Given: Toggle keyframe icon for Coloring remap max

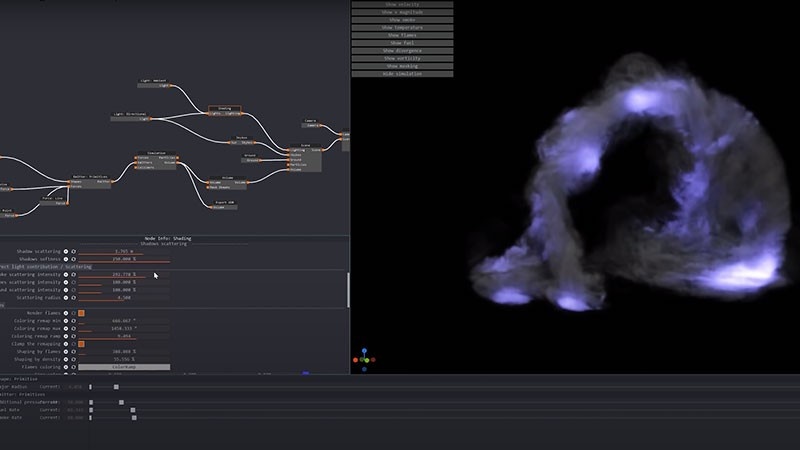Looking at the screenshot, I should pyautogui.click(x=66, y=329).
